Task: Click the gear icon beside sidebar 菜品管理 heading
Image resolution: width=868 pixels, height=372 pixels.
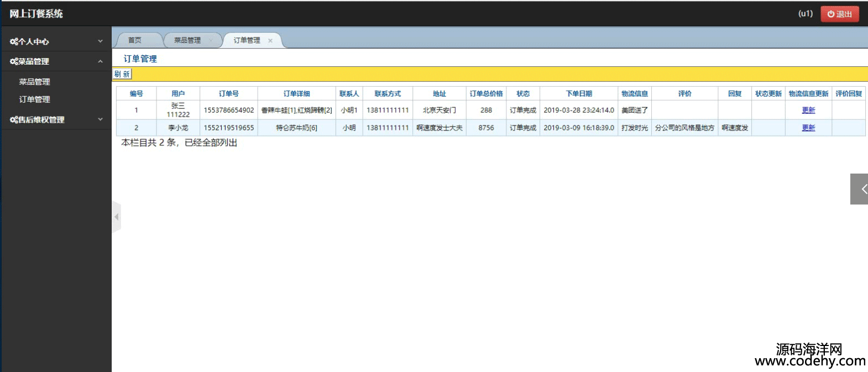Action: (14, 61)
